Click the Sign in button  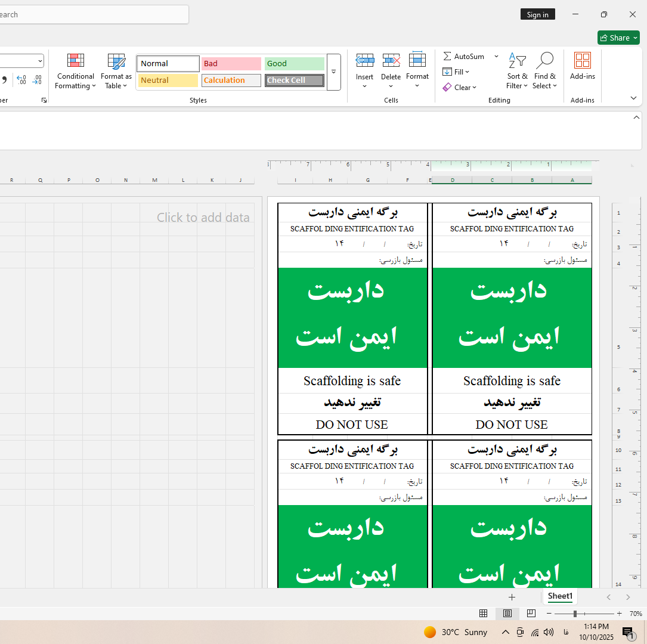pyautogui.click(x=537, y=15)
